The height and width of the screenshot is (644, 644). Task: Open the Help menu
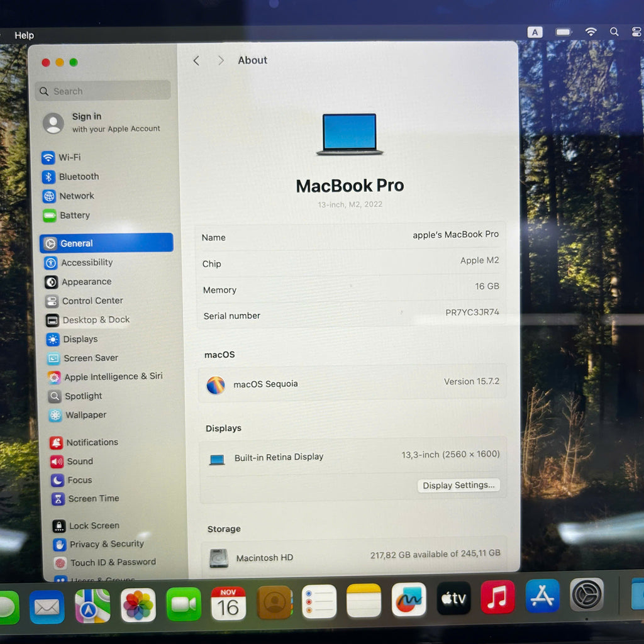click(x=25, y=35)
